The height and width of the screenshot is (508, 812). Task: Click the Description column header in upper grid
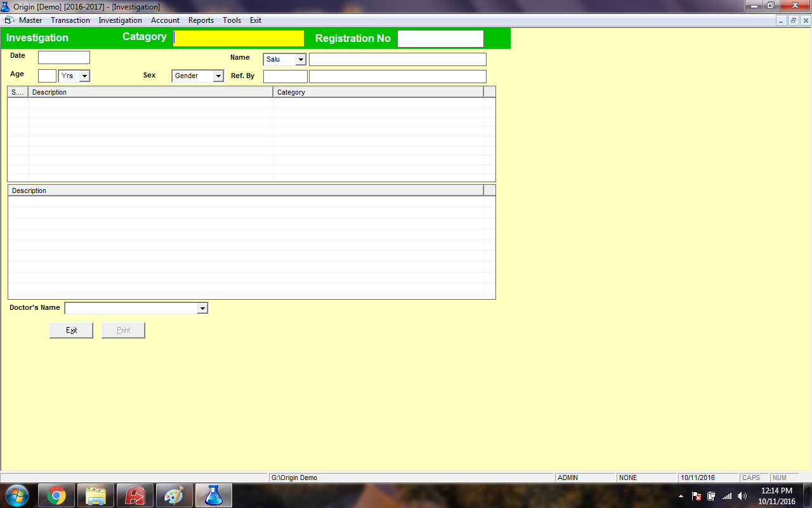pos(151,92)
